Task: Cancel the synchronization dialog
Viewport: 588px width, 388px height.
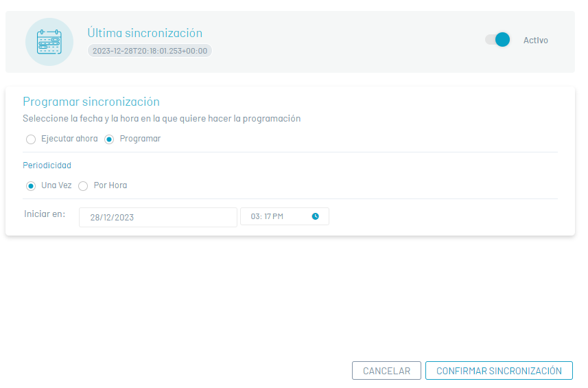Action: 386,371
